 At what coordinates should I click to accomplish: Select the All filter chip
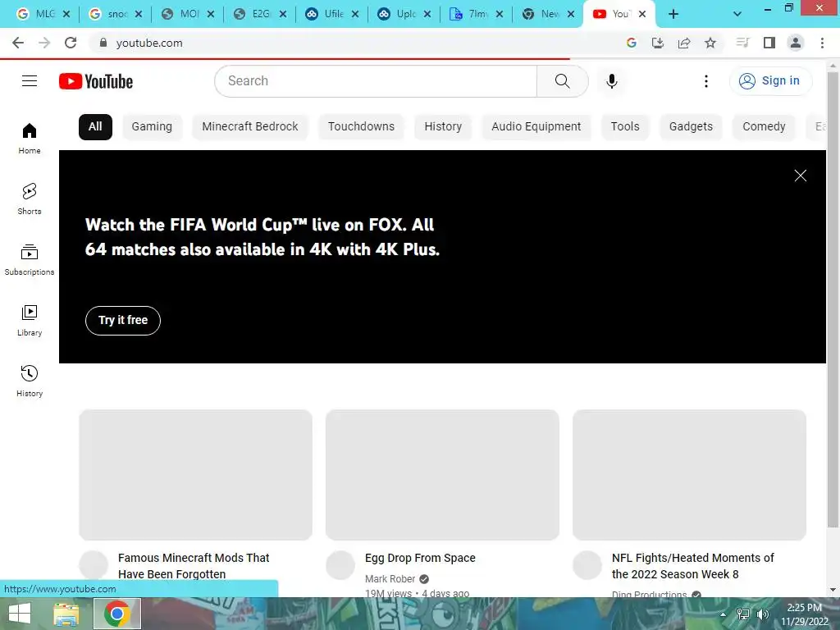95,127
